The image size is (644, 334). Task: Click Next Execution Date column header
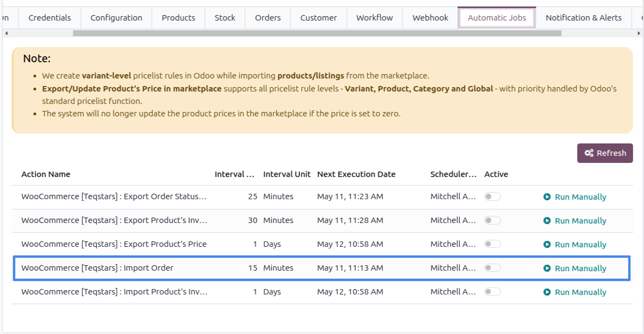[x=356, y=174]
